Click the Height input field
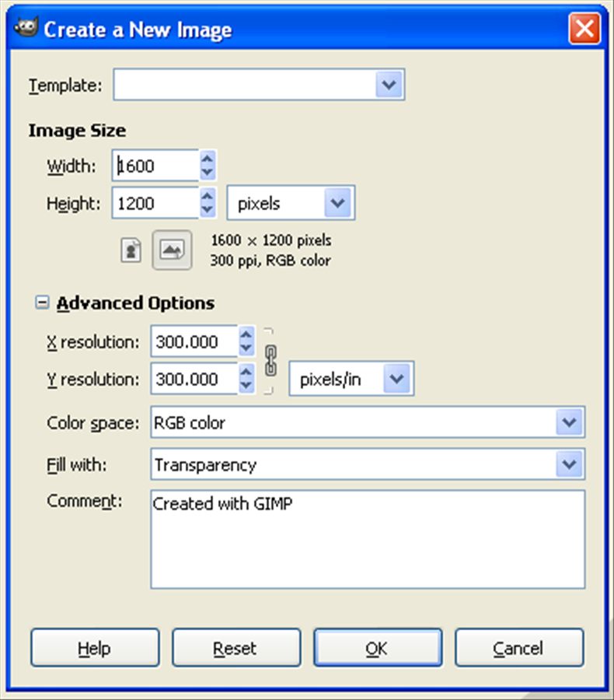This screenshot has width=614, height=700. tap(155, 203)
